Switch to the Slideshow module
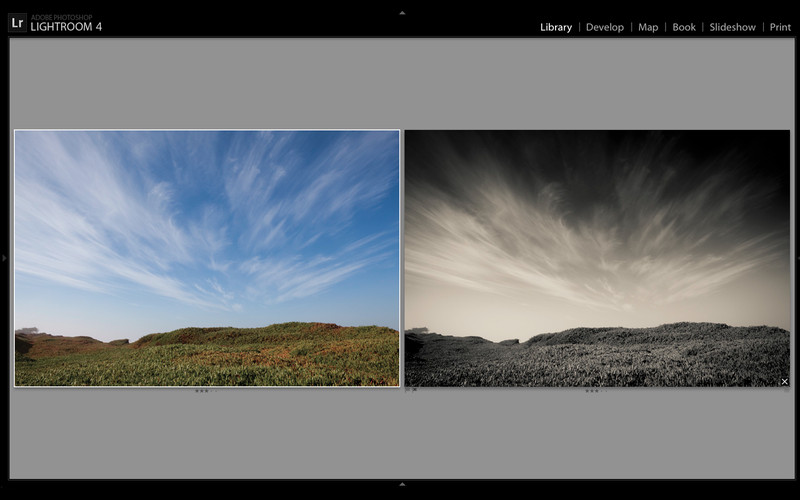Screen dimensions: 800x500 click(x=732, y=27)
